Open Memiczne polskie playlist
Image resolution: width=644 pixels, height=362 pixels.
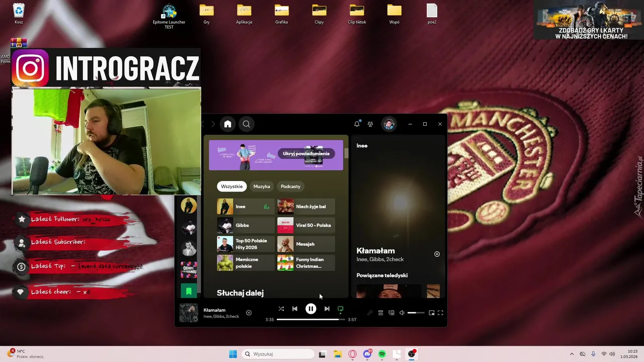pos(246,262)
